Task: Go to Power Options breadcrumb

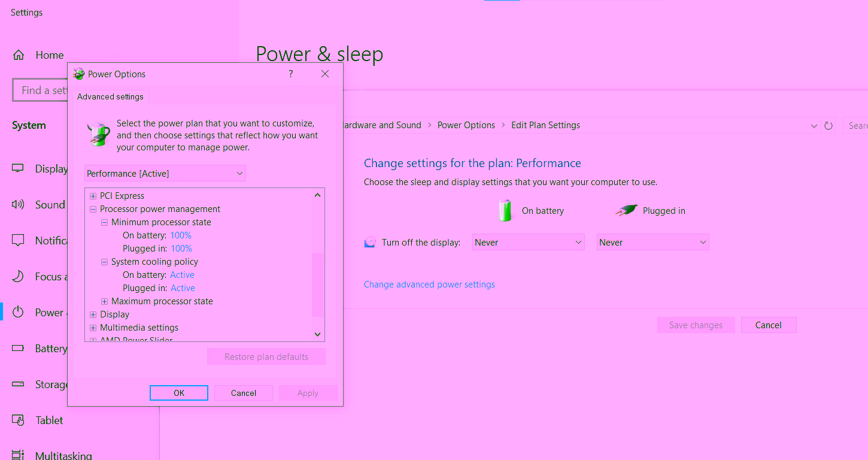Action: pyautogui.click(x=466, y=125)
